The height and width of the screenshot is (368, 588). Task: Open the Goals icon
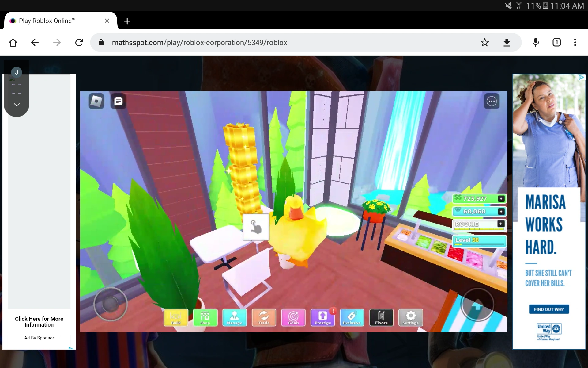[293, 317]
